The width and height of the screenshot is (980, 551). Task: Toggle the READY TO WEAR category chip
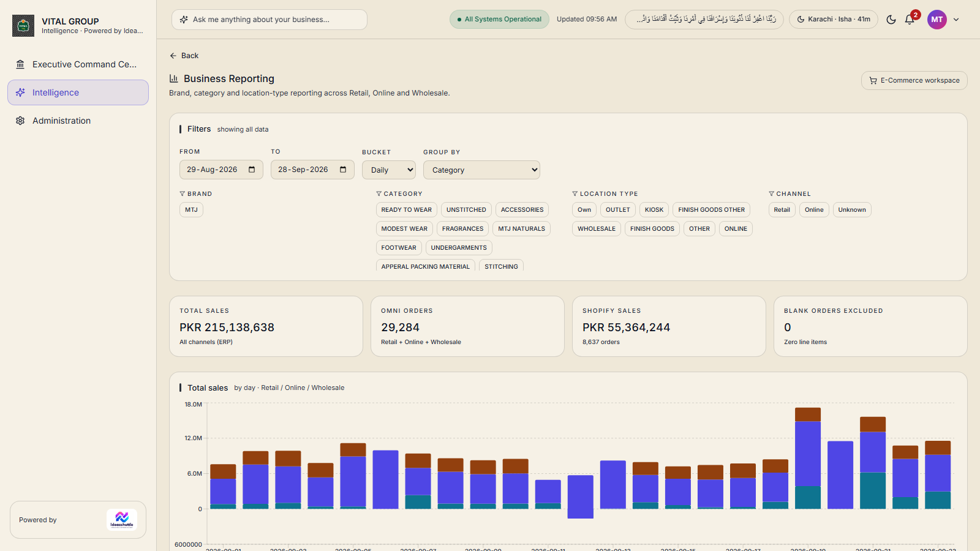point(407,210)
